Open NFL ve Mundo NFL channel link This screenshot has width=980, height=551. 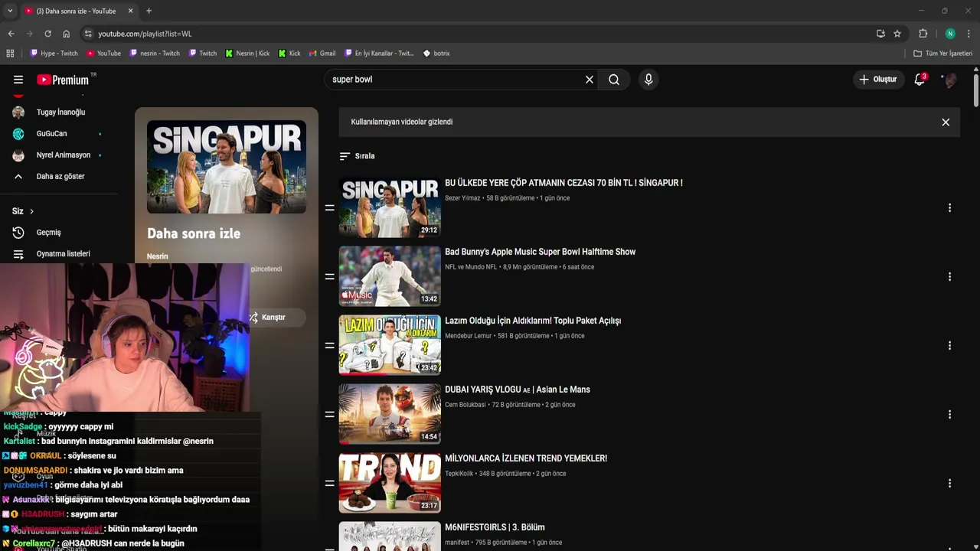(471, 267)
